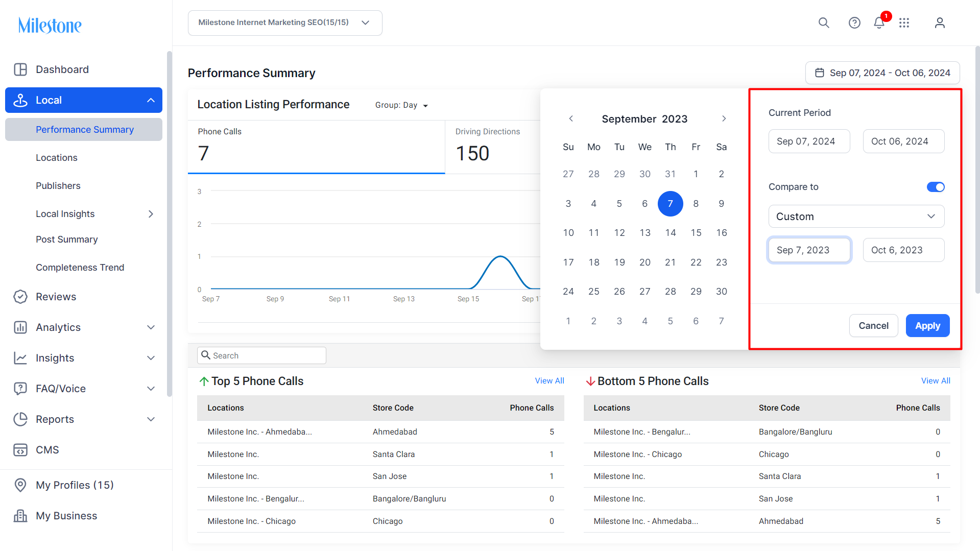The image size is (980, 551).
Task: Click the 2023 year label in calendar header
Action: [675, 119]
